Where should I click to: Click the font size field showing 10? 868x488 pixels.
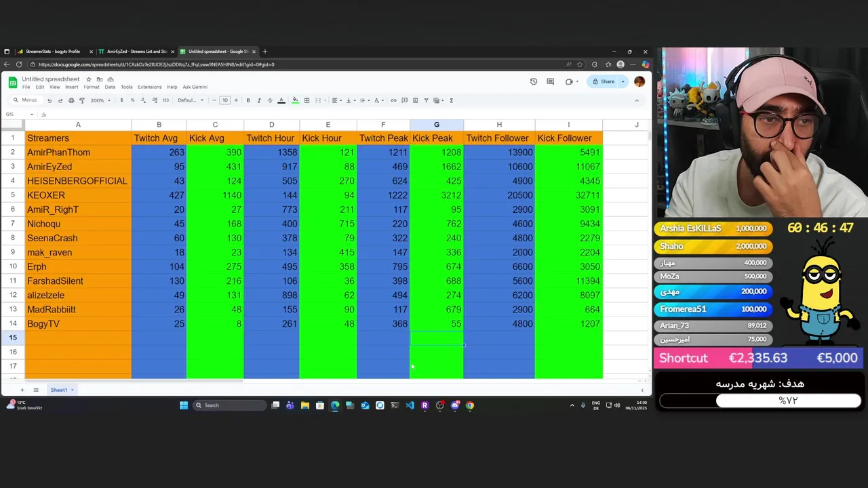(225, 100)
